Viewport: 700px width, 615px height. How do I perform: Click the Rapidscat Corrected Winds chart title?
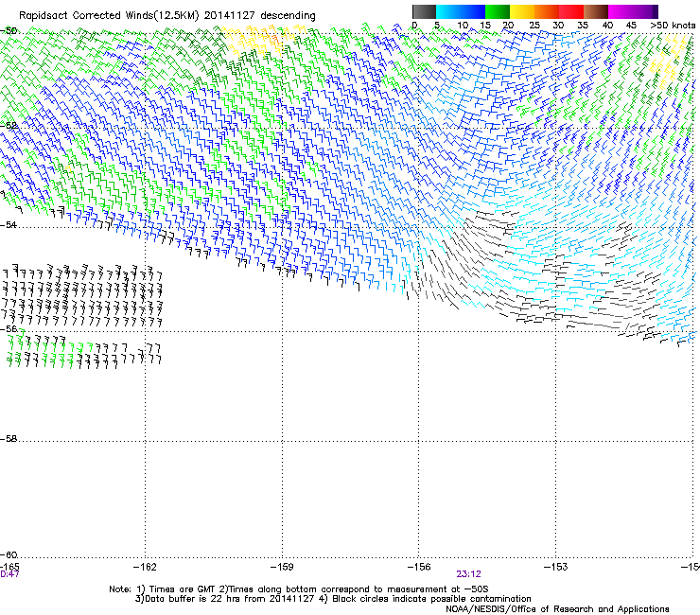point(167,15)
